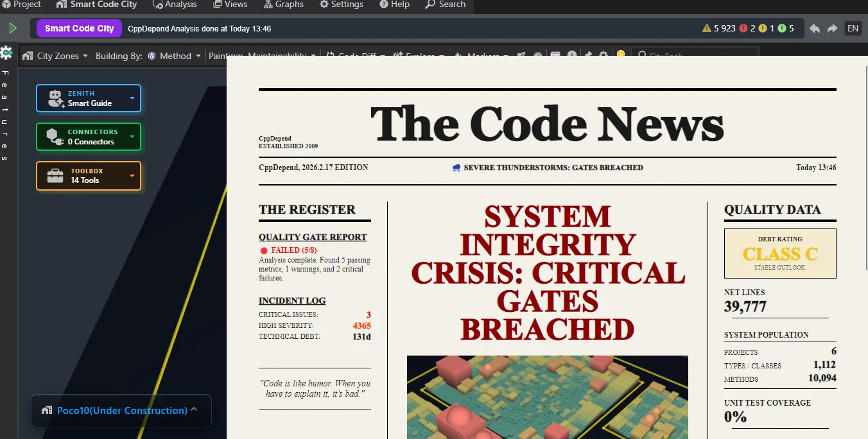The height and width of the screenshot is (439, 868).
Task: Click the back arrow navigation icon
Action: [815, 28]
